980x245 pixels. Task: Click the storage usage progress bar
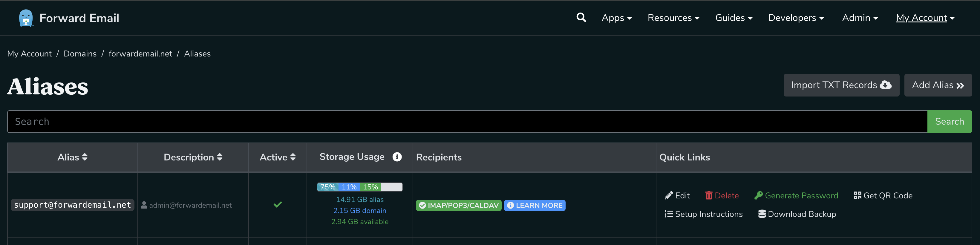tap(359, 187)
